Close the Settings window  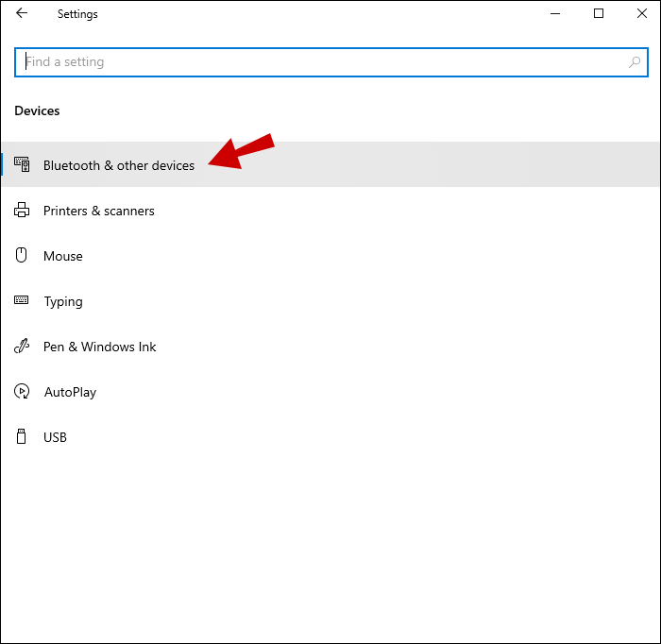641,13
